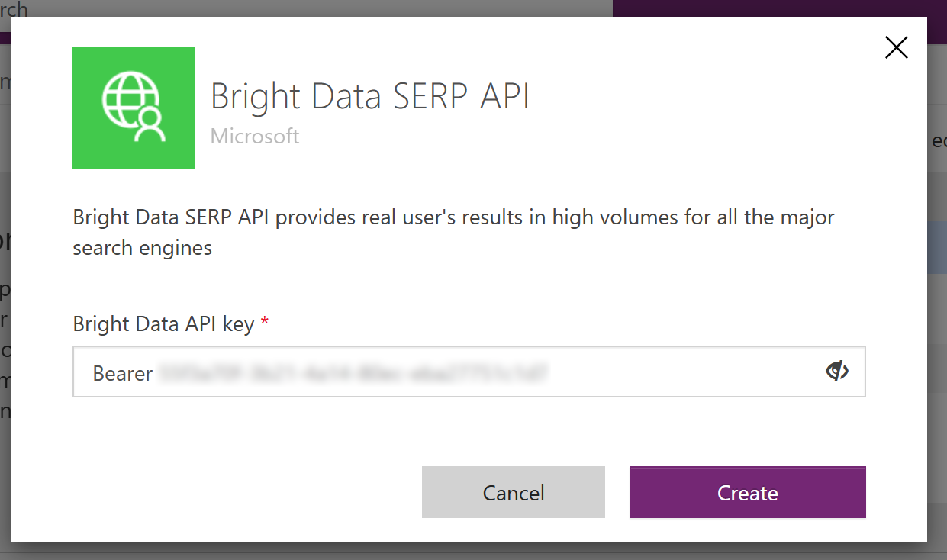Cancel the Bright Data SERP API setup
The image size is (947, 560).
point(513,492)
